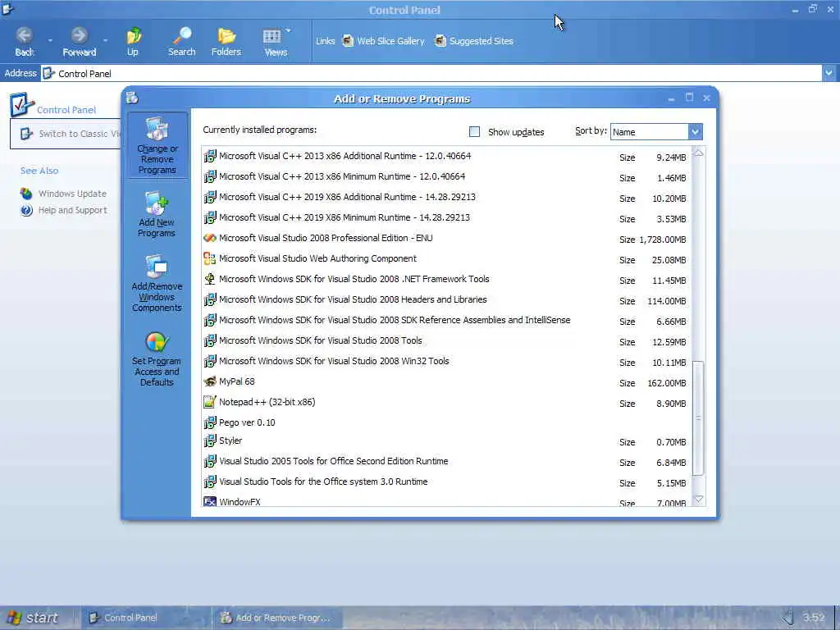Select the Styler program icon
Screen dimensions: 840x630
210,441
